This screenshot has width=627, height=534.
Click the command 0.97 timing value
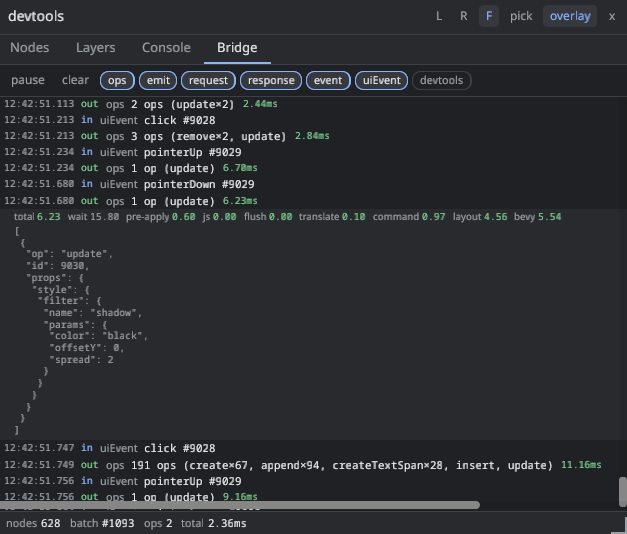(x=409, y=217)
